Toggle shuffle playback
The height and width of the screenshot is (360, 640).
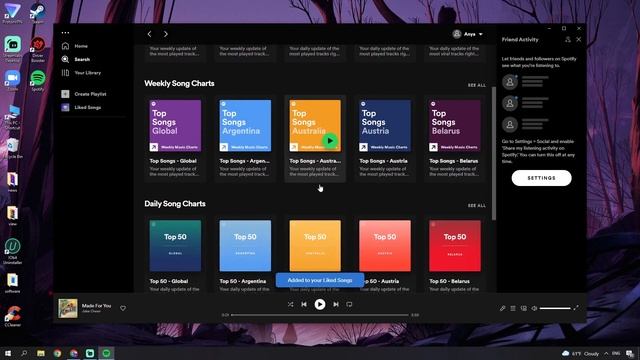(290, 304)
